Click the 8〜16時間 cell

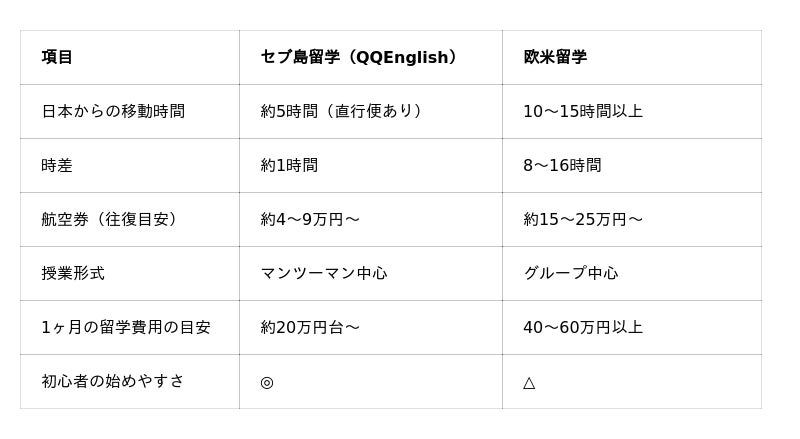(562, 165)
